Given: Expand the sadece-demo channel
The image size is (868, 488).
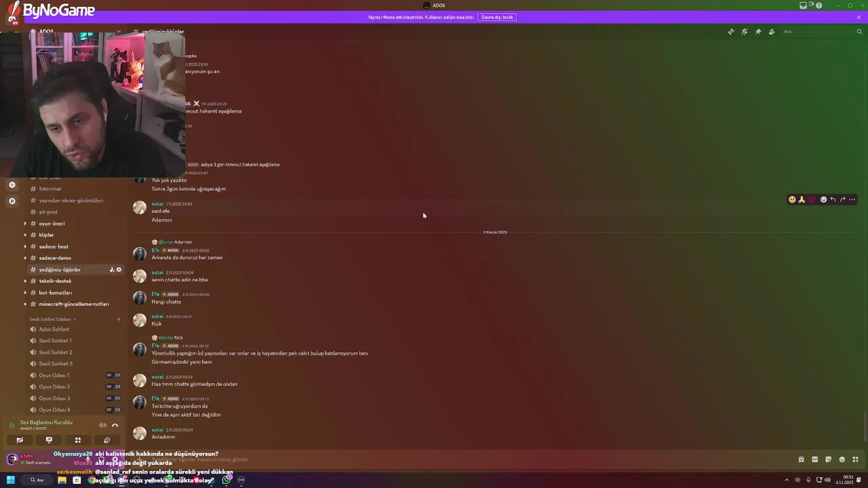Looking at the screenshot, I should (25, 258).
